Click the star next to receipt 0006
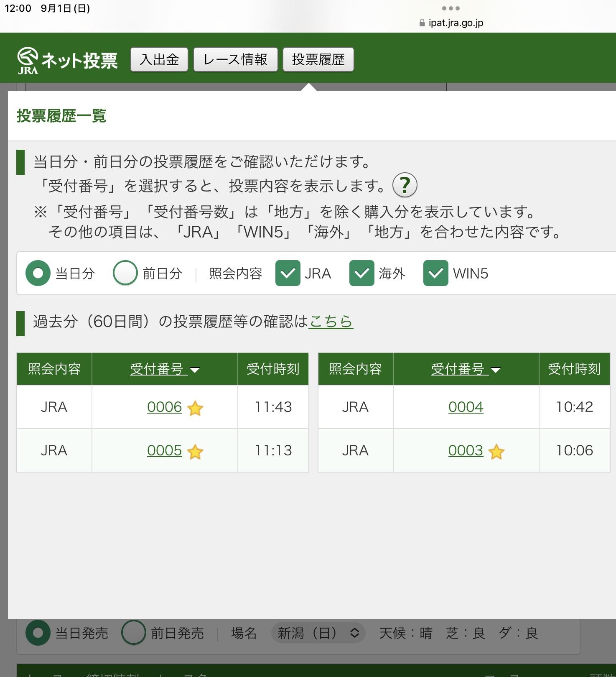The height and width of the screenshot is (677, 616). (x=195, y=408)
